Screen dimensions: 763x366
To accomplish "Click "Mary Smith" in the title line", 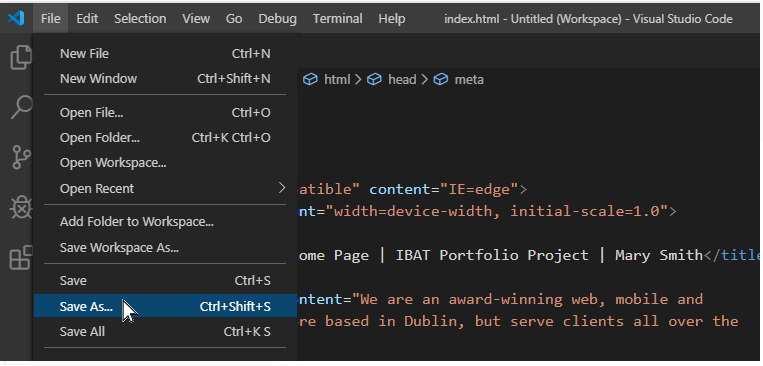I will pyautogui.click(x=659, y=255).
